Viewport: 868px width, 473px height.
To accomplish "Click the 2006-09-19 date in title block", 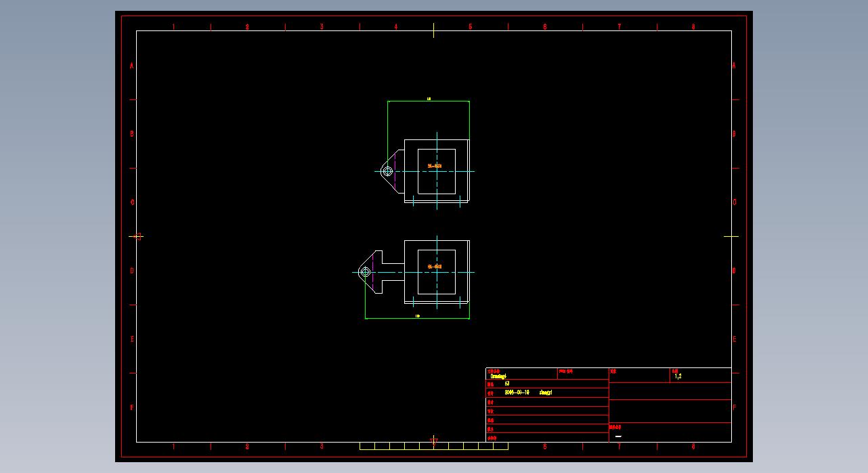I will click(x=517, y=392).
